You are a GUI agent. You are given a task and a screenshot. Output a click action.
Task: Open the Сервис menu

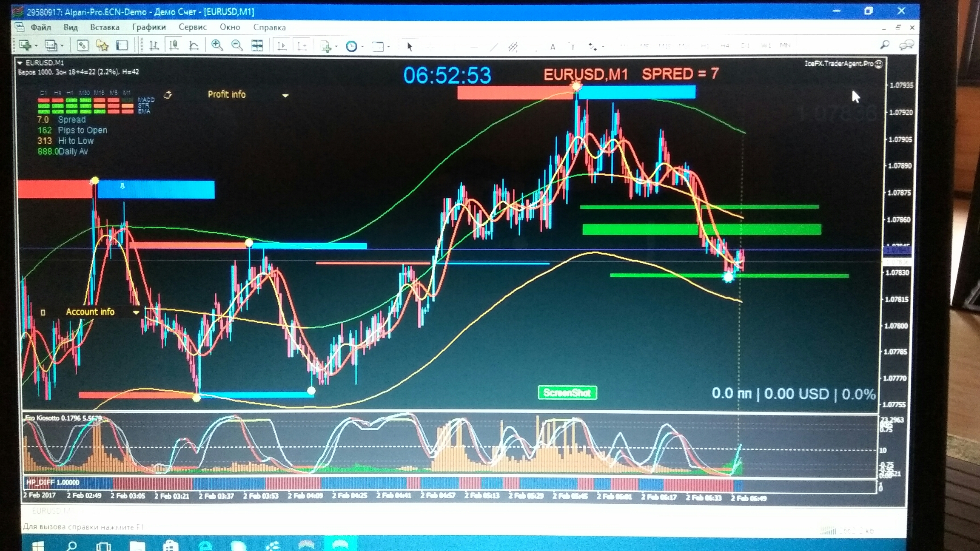[193, 27]
